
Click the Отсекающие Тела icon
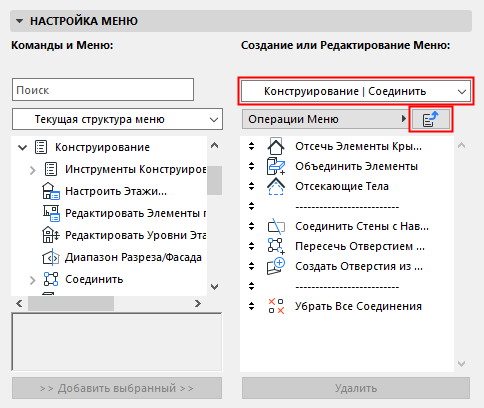tap(276, 186)
